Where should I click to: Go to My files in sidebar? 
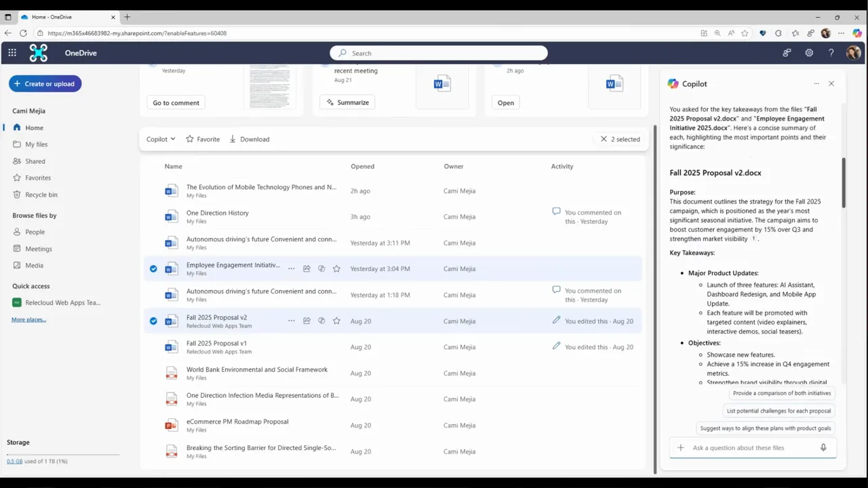(37, 144)
